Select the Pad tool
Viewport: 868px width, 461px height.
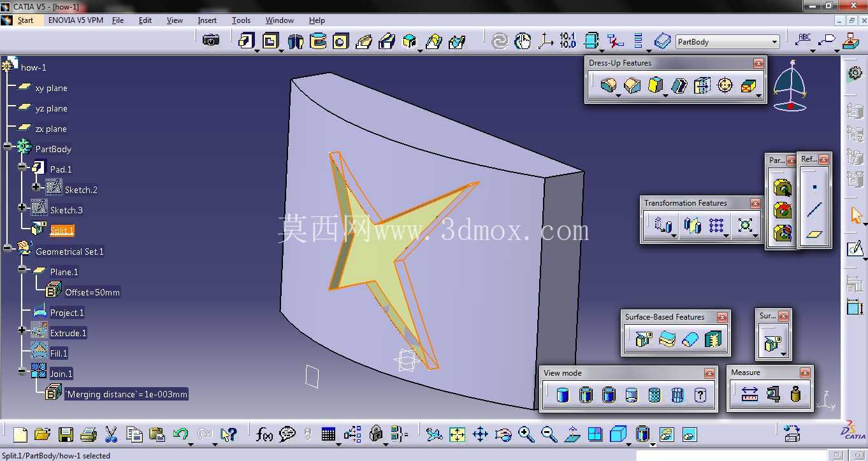tap(246, 41)
